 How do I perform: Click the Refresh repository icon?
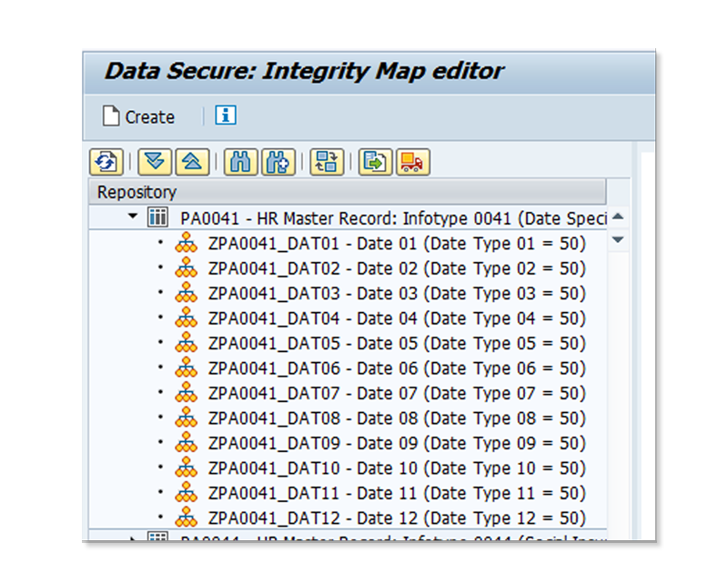(x=109, y=160)
